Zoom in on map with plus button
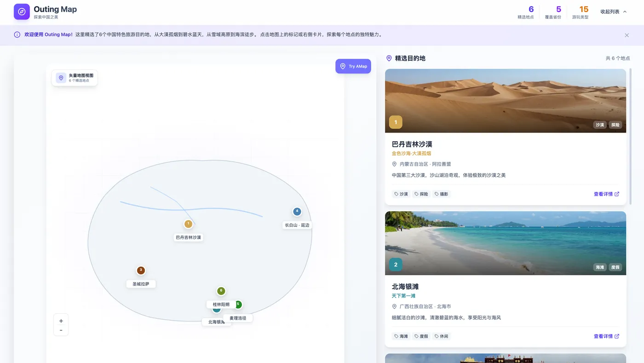Image resolution: width=644 pixels, height=363 pixels. (61, 321)
